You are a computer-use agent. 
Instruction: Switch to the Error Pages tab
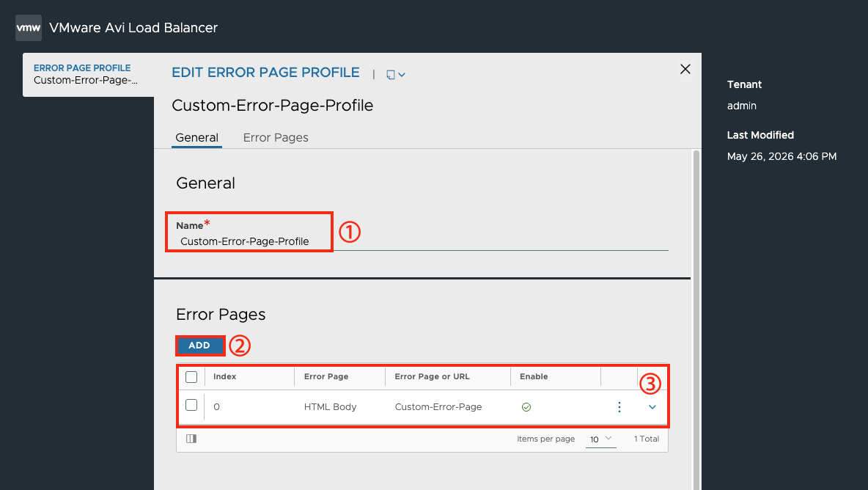(276, 138)
